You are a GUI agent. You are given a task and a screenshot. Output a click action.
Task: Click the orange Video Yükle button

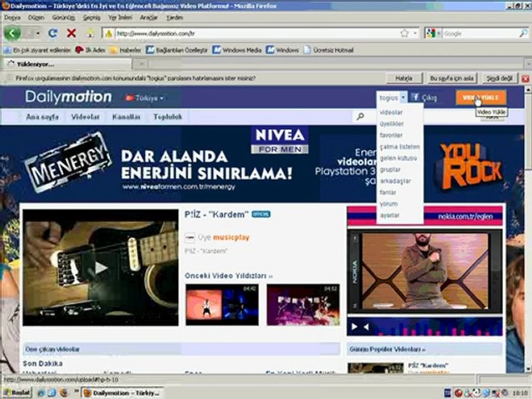point(480,98)
